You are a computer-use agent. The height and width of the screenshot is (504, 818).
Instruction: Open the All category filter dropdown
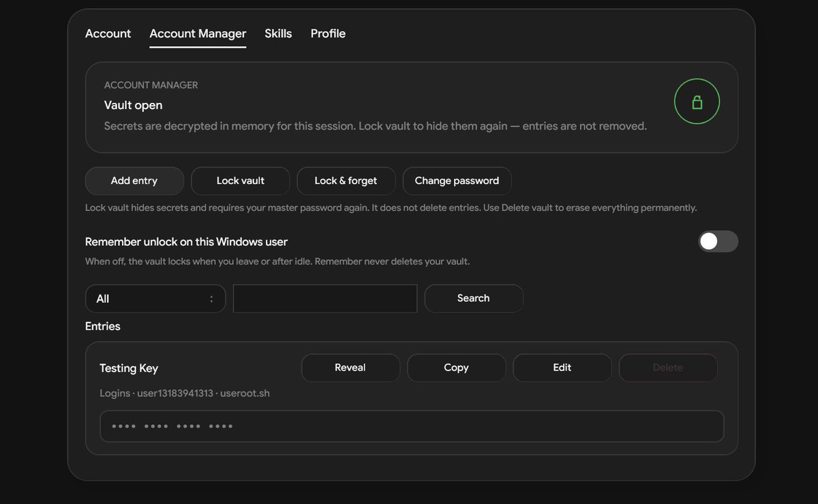(155, 298)
